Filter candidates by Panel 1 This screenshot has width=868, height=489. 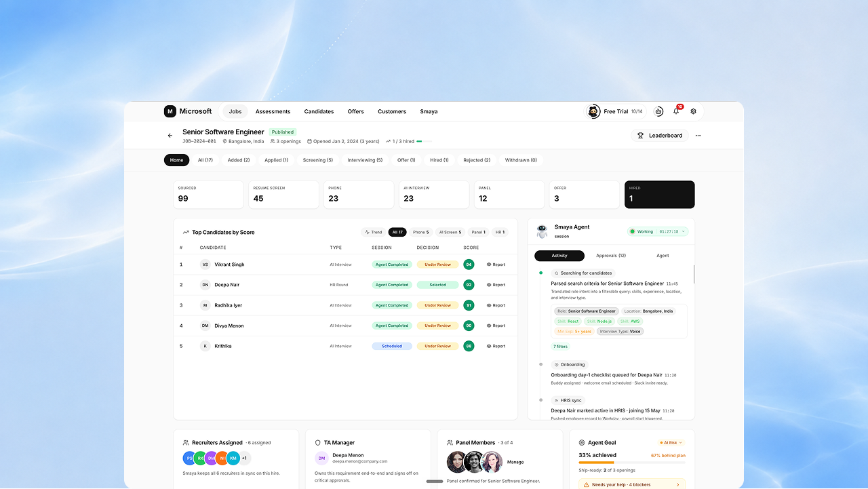pyautogui.click(x=478, y=232)
